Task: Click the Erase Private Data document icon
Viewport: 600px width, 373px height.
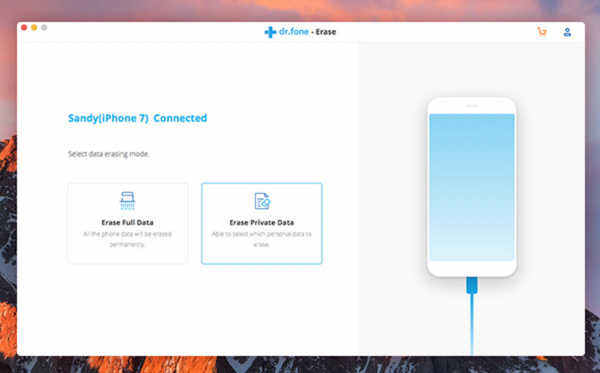Action: click(262, 201)
